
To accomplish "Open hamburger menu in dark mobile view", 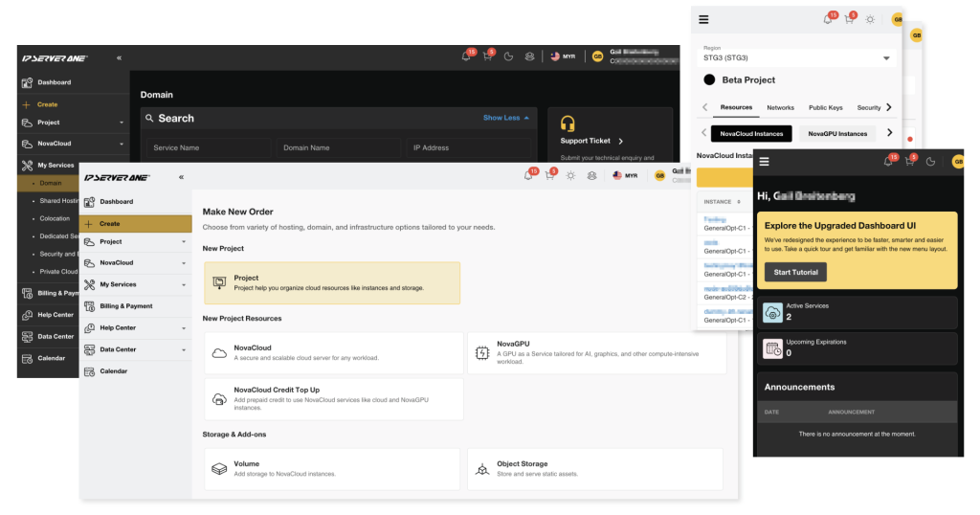I will [x=764, y=162].
